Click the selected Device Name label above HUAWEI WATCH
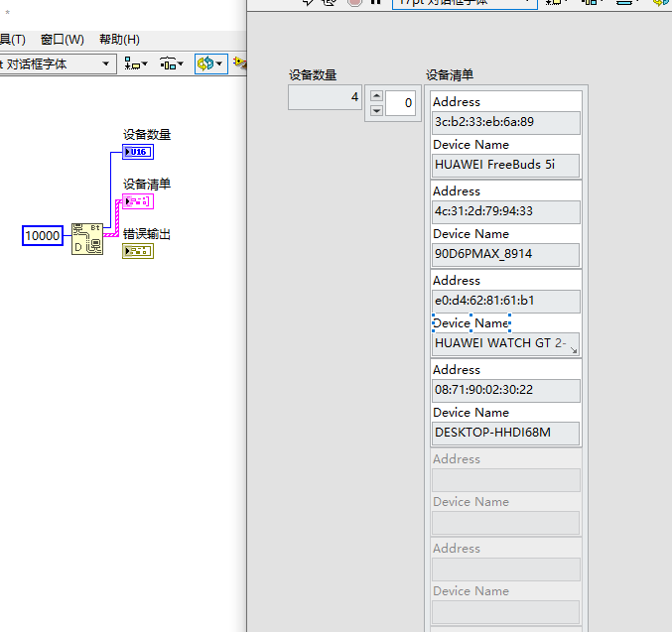 (471, 323)
